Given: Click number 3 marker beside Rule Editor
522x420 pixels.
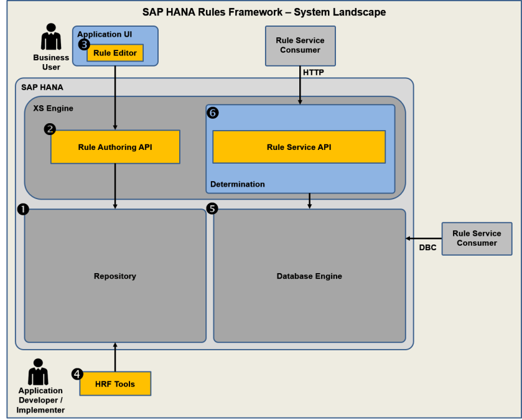Looking at the screenshot, I should 84,44.
